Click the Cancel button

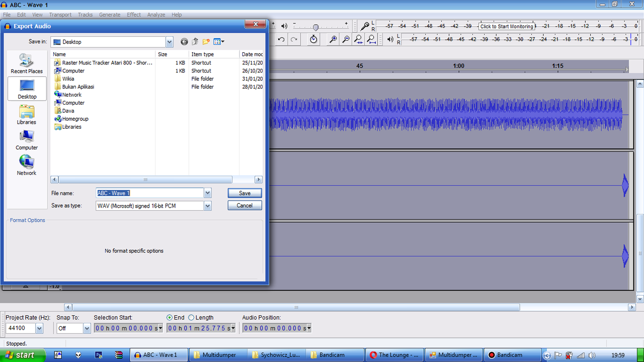(245, 206)
